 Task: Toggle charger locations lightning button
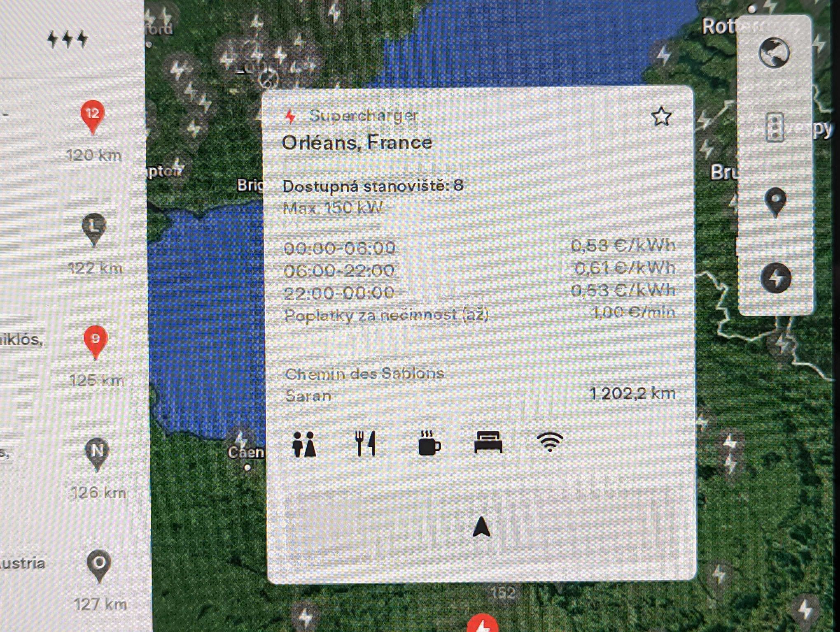776,278
